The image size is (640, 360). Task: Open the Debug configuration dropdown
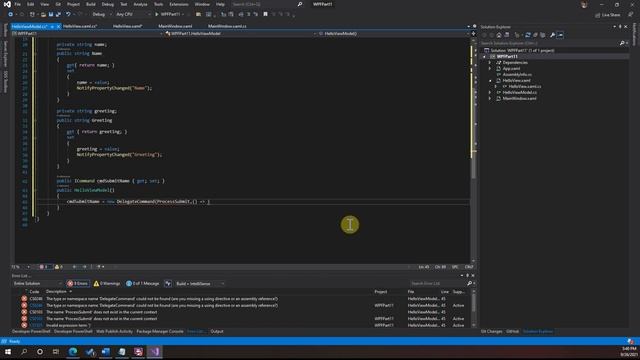[x=101, y=14]
